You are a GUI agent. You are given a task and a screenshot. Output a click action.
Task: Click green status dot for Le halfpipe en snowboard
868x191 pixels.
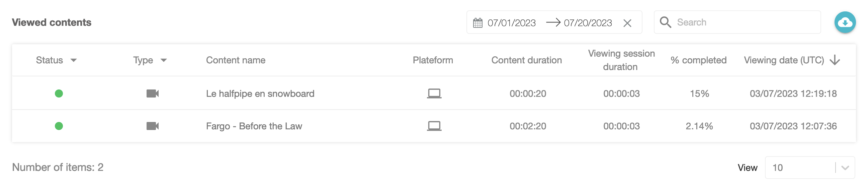coord(59,93)
